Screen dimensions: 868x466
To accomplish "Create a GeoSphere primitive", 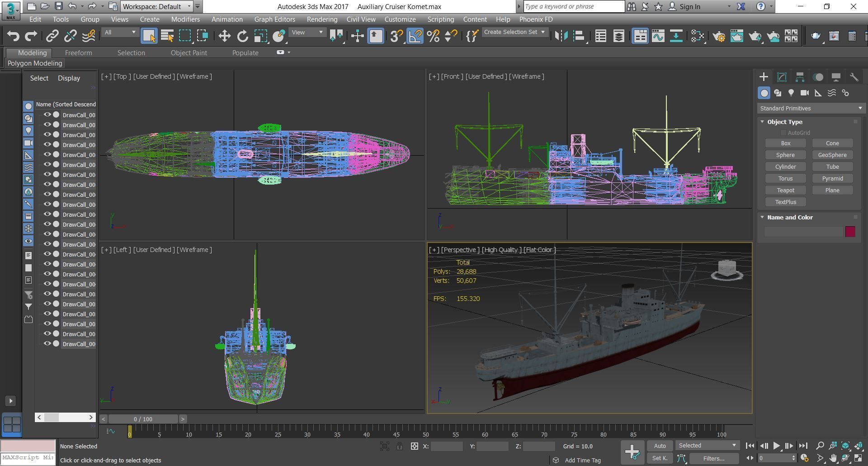I will tap(832, 155).
